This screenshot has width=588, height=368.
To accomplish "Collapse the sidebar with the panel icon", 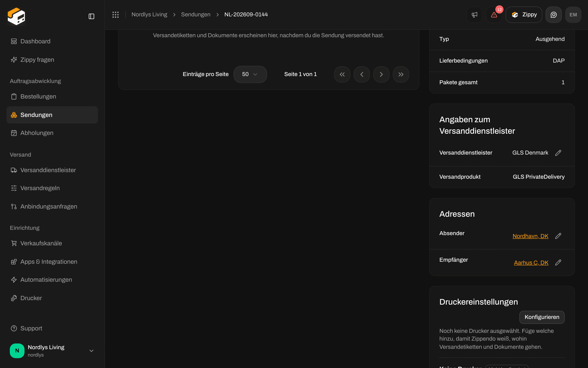I will 91,16.
